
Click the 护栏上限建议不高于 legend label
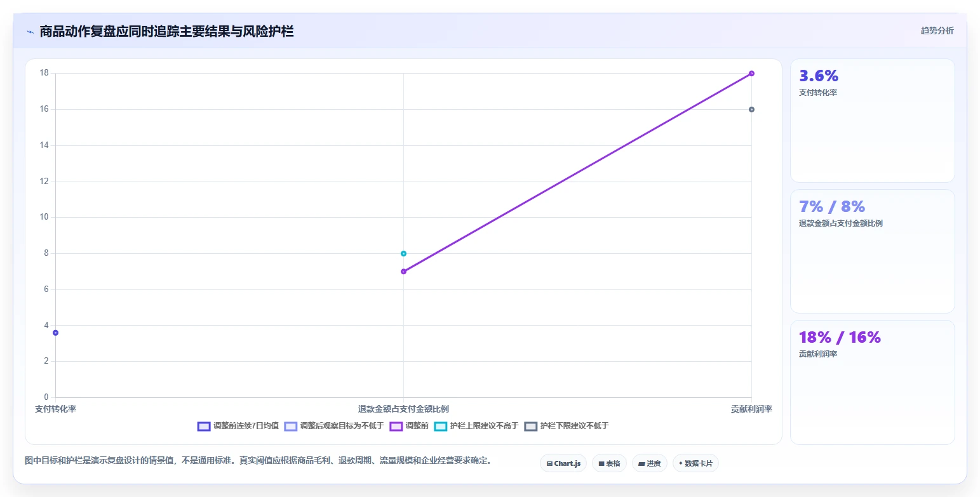click(x=485, y=426)
